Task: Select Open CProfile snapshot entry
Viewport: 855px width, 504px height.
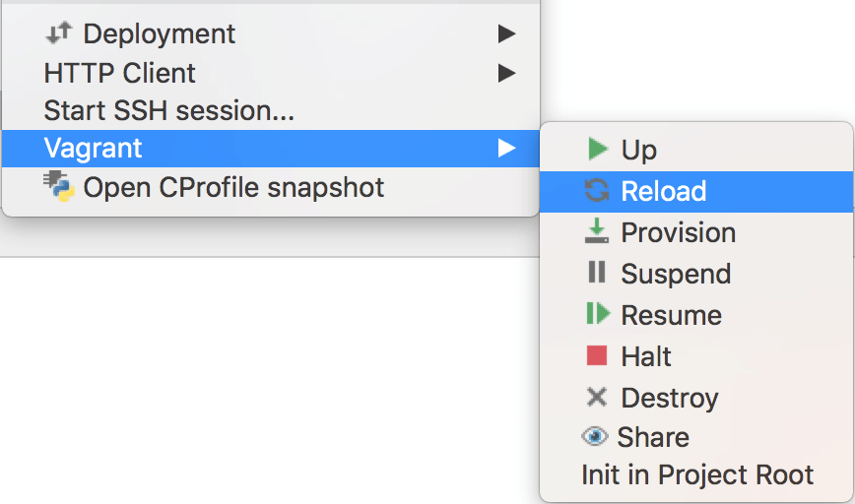Action: pos(233,186)
